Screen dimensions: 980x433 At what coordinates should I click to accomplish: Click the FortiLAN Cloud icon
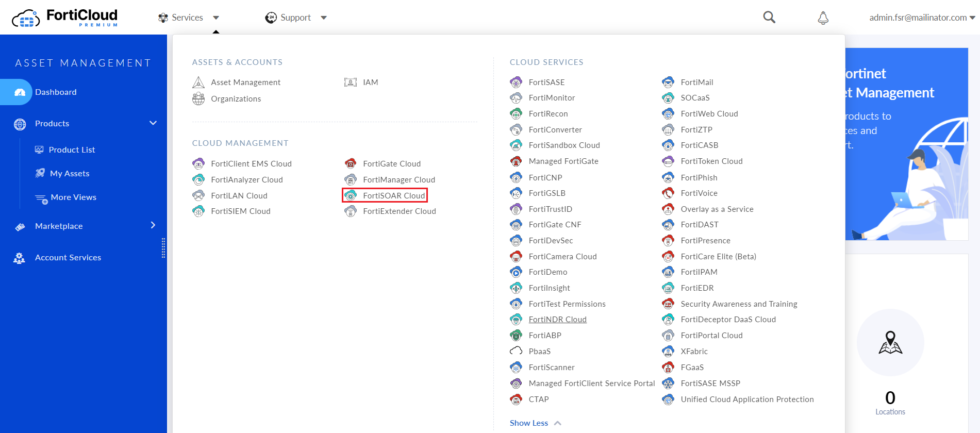(198, 195)
